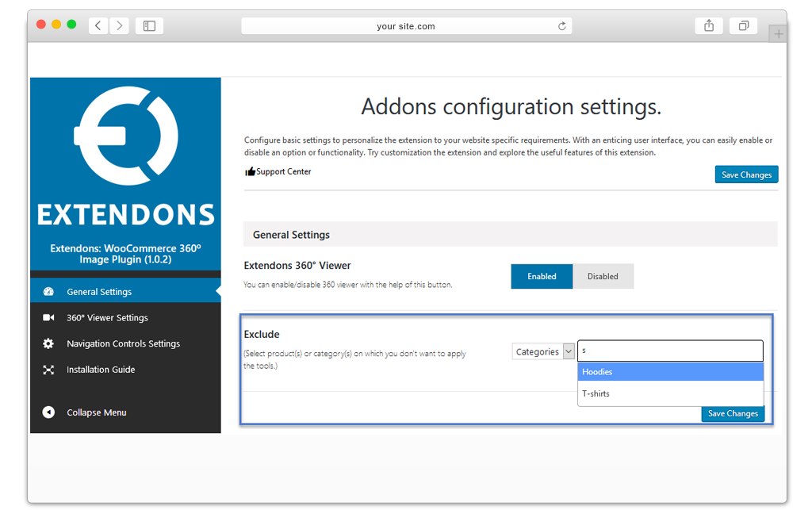812x510 pixels.
Task: Click the thumbs-up Support Center icon
Action: click(x=250, y=171)
